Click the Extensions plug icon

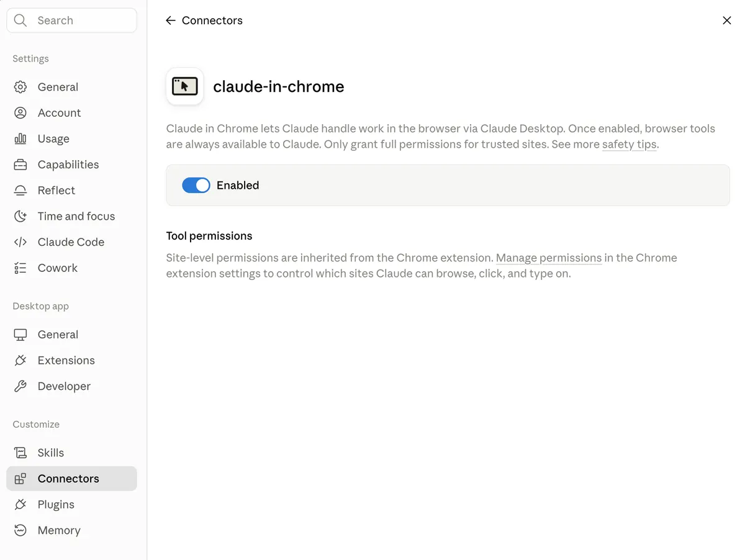pyautogui.click(x=20, y=360)
